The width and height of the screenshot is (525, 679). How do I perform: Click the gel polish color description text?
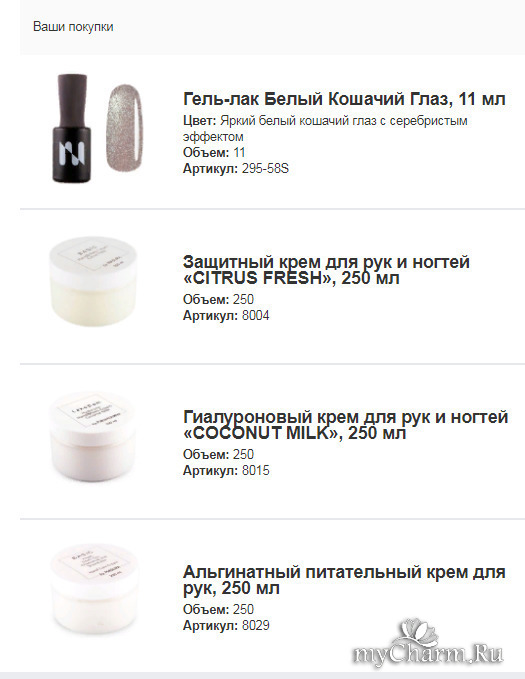coord(325,128)
